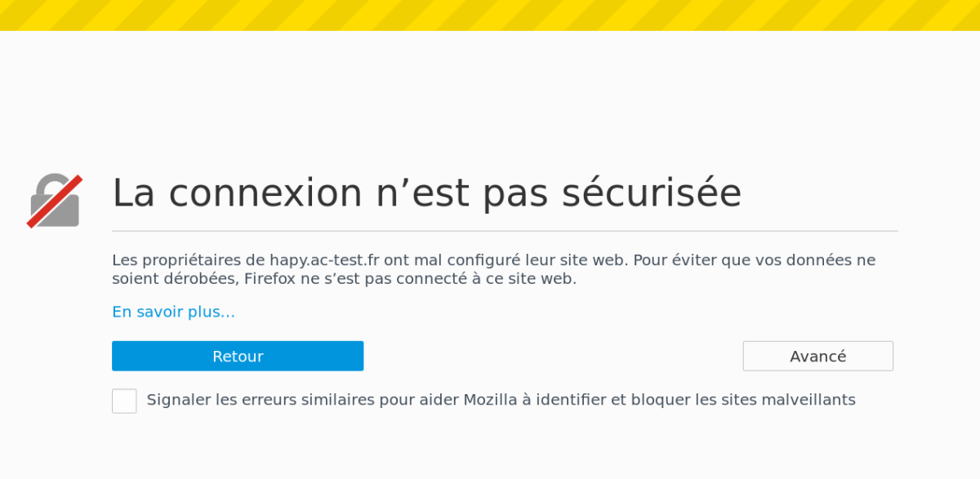This screenshot has height=479, width=980.
Task: Click the 'Signaler les erreurs similaires' label text
Action: tap(501, 400)
